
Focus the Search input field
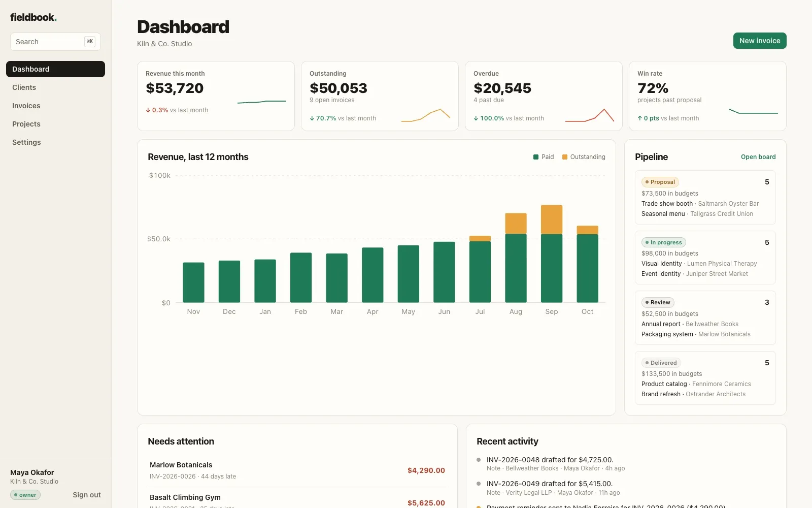click(55, 42)
